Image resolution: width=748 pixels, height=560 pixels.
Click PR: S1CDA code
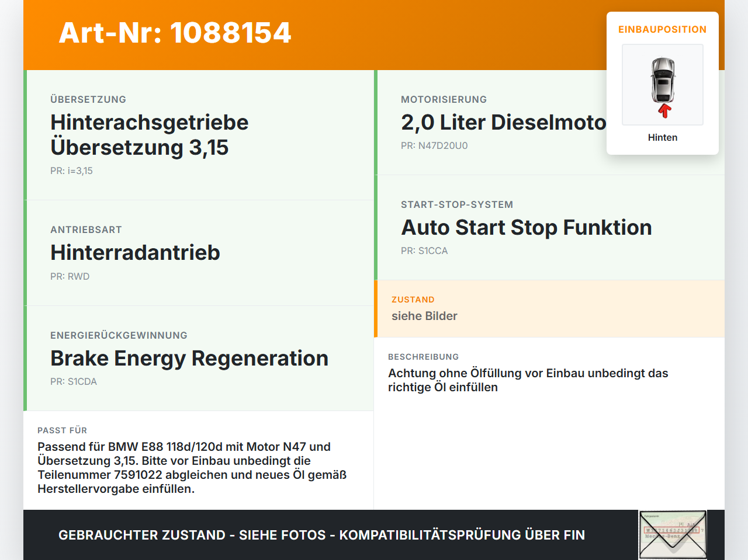74,381
